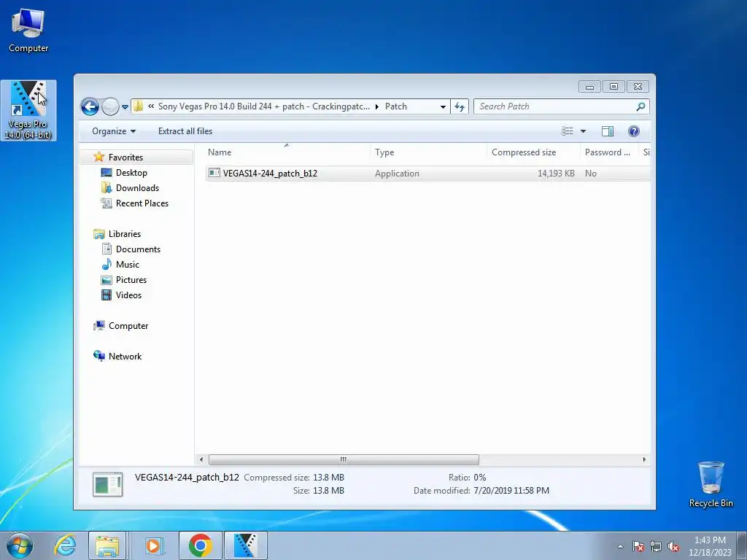The height and width of the screenshot is (560, 747).
Task: Refresh the Patch folder view
Action: [x=460, y=106]
